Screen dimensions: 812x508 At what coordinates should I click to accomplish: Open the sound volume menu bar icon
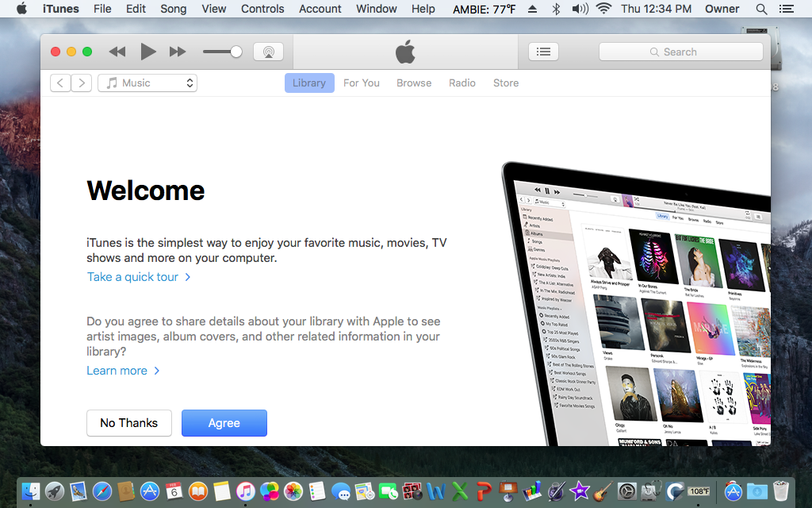point(580,9)
